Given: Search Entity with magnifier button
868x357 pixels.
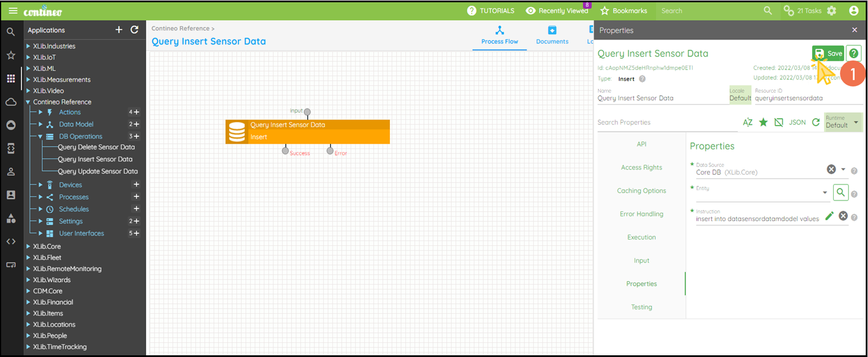Looking at the screenshot, I should tap(840, 193).
